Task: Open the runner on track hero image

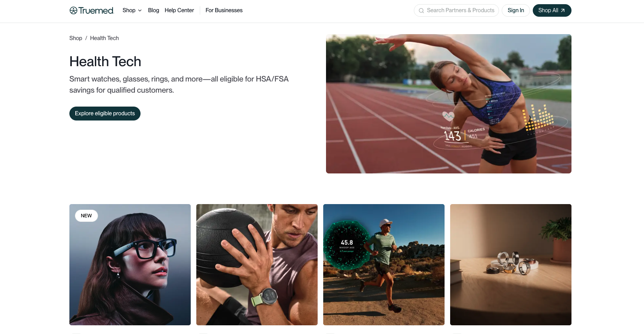Action: coord(448,104)
